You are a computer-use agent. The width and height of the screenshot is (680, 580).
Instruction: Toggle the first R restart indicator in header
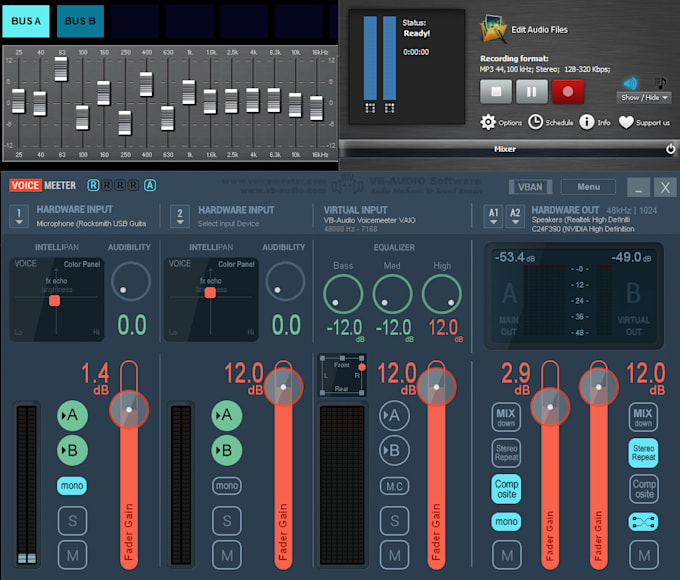[x=93, y=186]
